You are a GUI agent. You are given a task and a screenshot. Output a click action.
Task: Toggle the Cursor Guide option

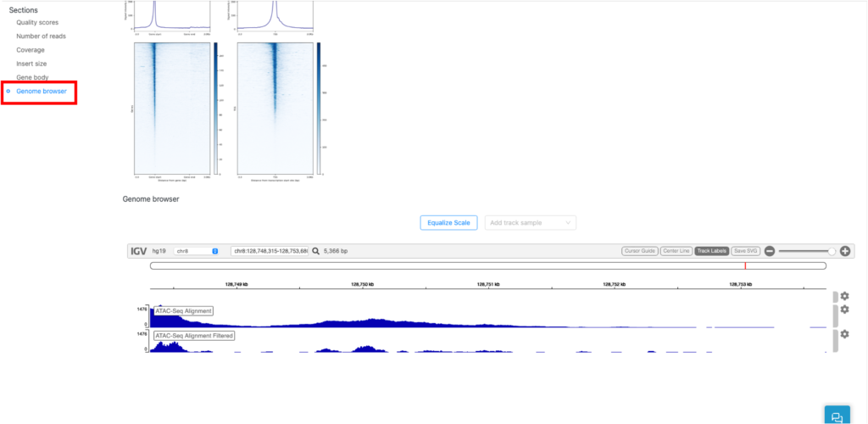coord(640,251)
